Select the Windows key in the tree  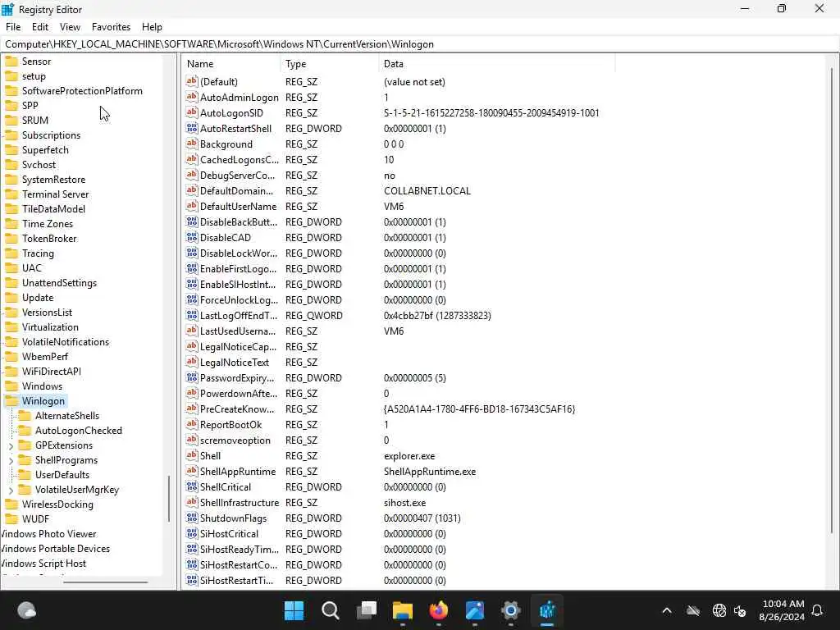[42, 386]
